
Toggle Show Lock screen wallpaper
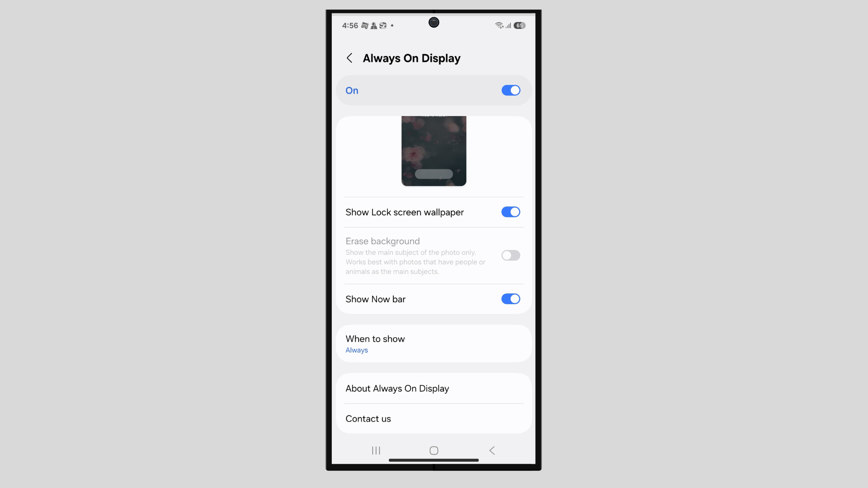coord(510,212)
